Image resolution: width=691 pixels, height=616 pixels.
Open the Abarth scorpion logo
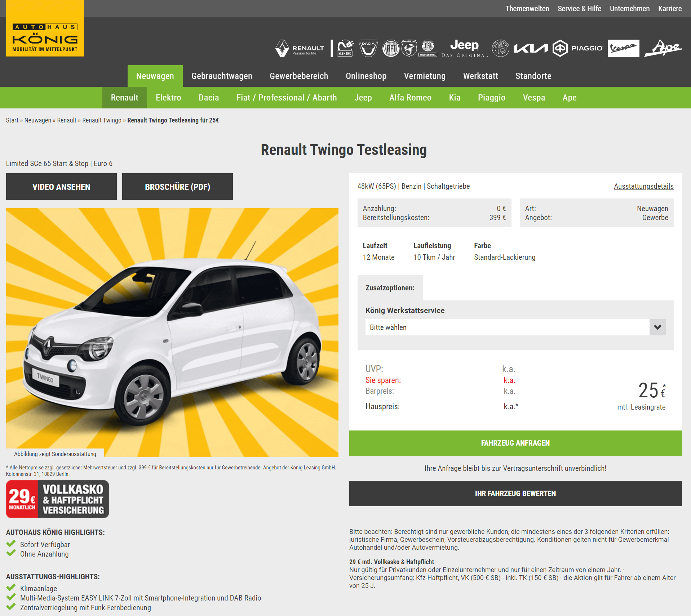tap(409, 48)
